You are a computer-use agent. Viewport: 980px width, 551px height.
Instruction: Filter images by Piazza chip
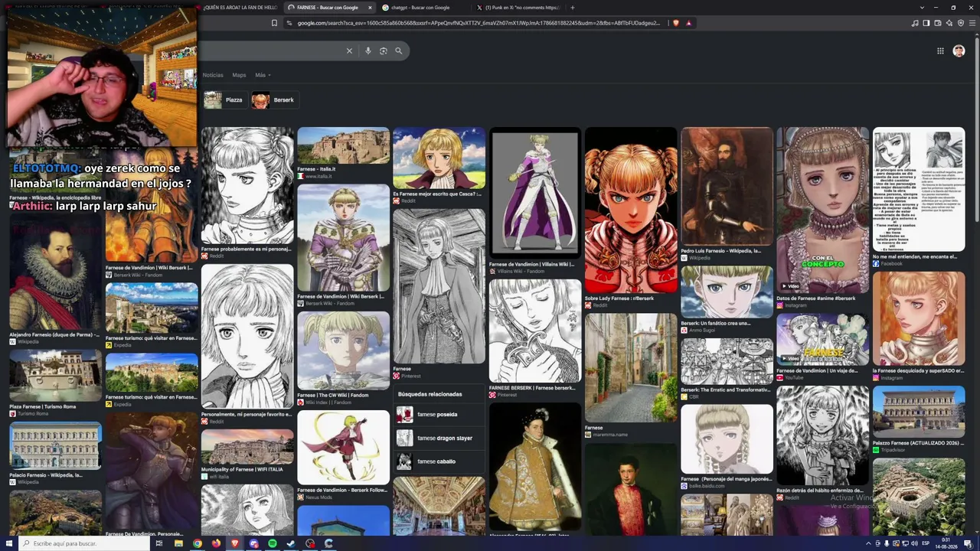click(x=224, y=99)
